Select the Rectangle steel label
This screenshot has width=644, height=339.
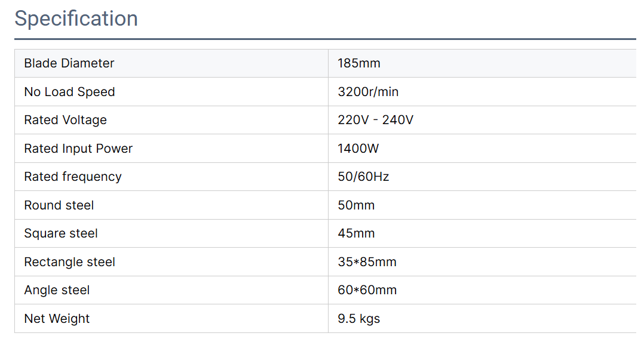point(69,262)
